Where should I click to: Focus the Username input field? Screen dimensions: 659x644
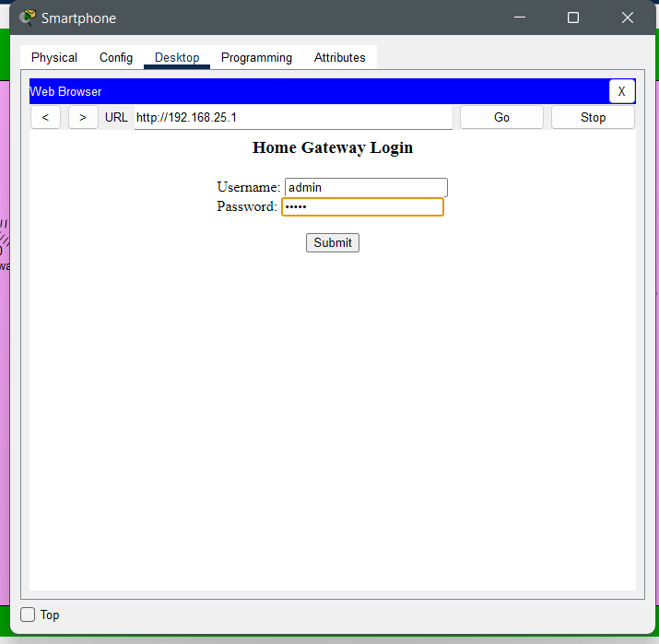pyautogui.click(x=366, y=187)
